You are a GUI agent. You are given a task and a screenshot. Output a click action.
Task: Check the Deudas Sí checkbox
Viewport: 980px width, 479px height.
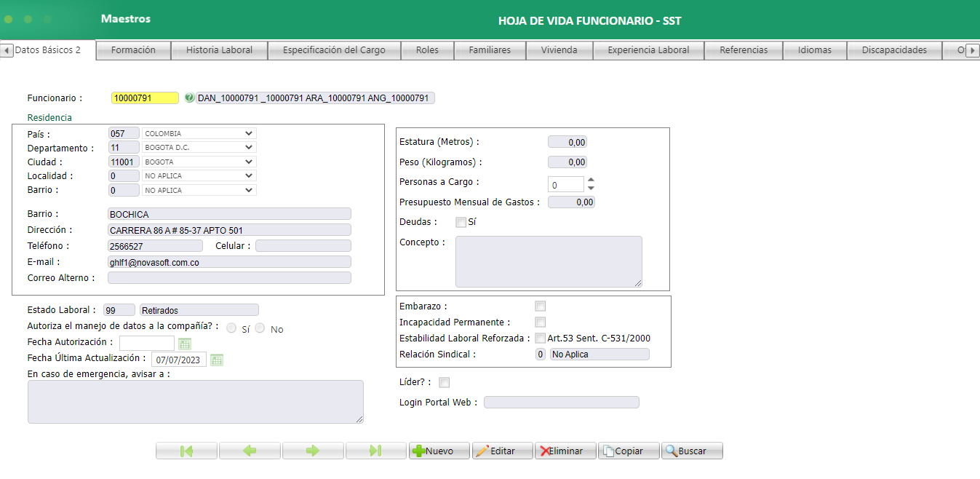tap(461, 222)
